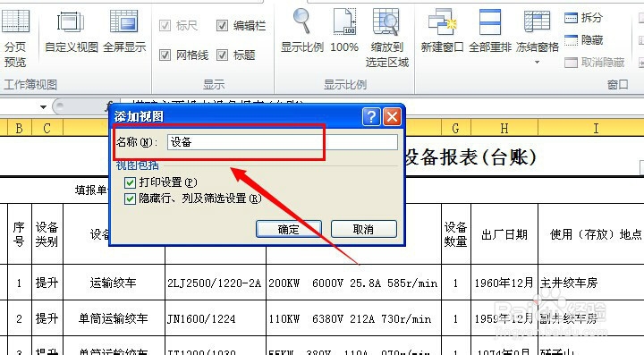Select column G header

(455, 128)
